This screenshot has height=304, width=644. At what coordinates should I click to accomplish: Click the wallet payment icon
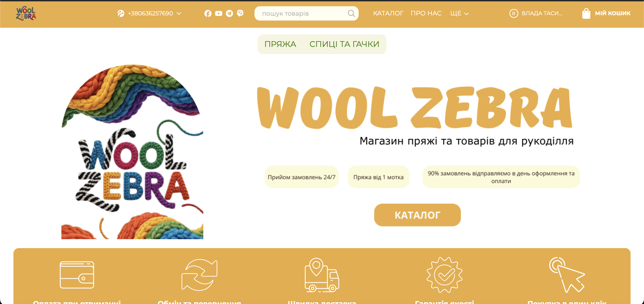[x=77, y=275]
